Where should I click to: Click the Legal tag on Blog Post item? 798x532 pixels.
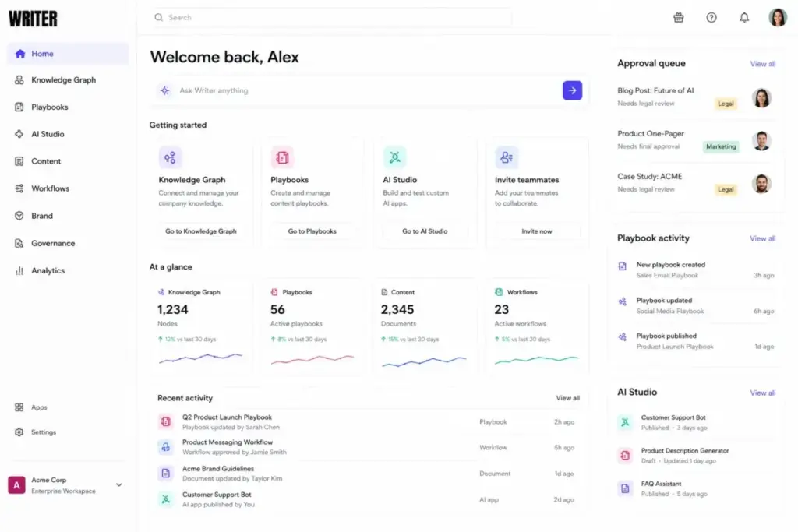(x=726, y=104)
